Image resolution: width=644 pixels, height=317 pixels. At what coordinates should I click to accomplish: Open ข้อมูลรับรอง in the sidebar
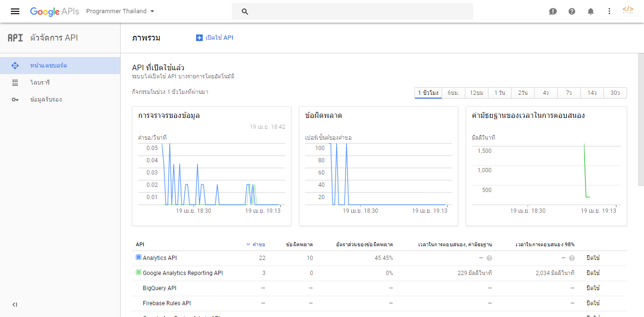[x=60, y=100]
